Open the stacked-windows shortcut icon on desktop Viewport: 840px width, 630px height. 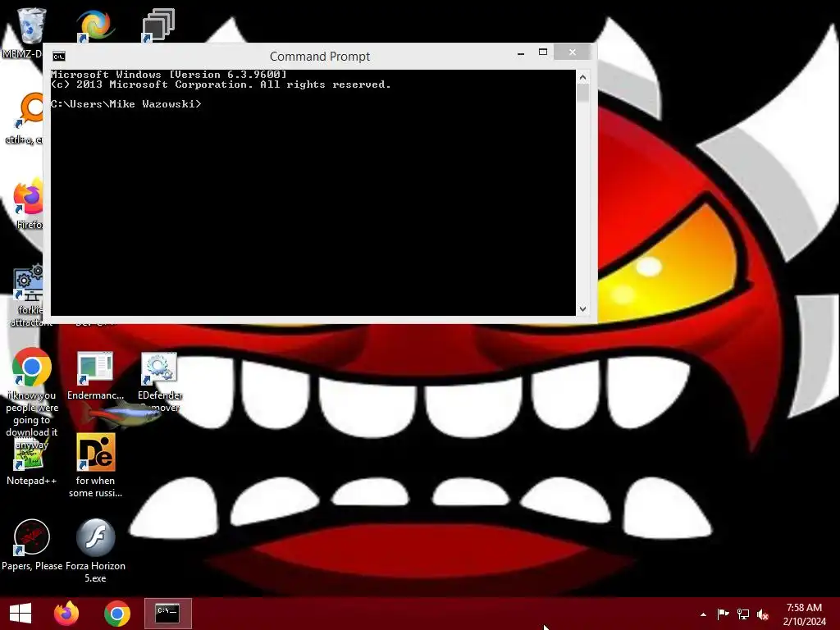pyautogui.click(x=158, y=24)
